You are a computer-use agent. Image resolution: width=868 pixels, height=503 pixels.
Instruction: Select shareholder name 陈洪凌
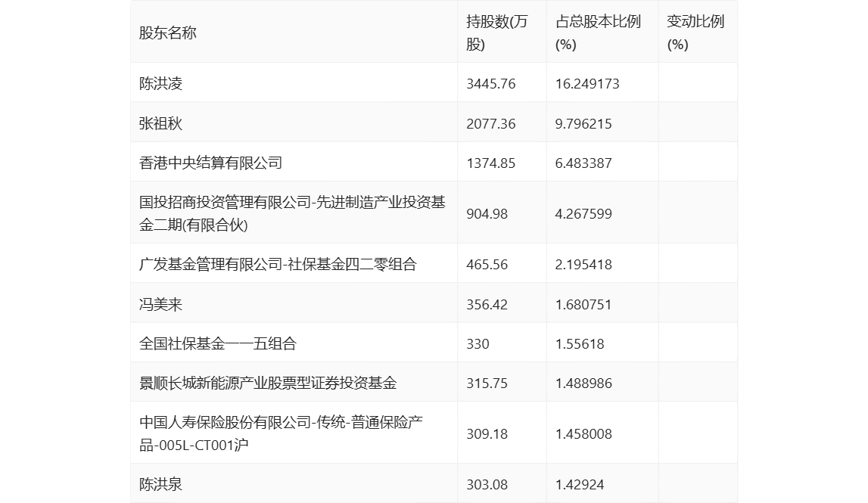[x=160, y=83]
